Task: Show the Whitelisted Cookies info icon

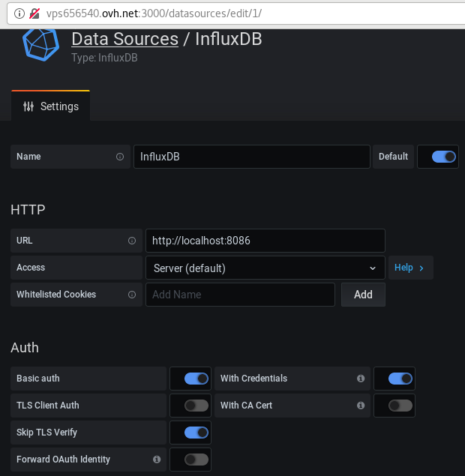Action: [x=132, y=295]
